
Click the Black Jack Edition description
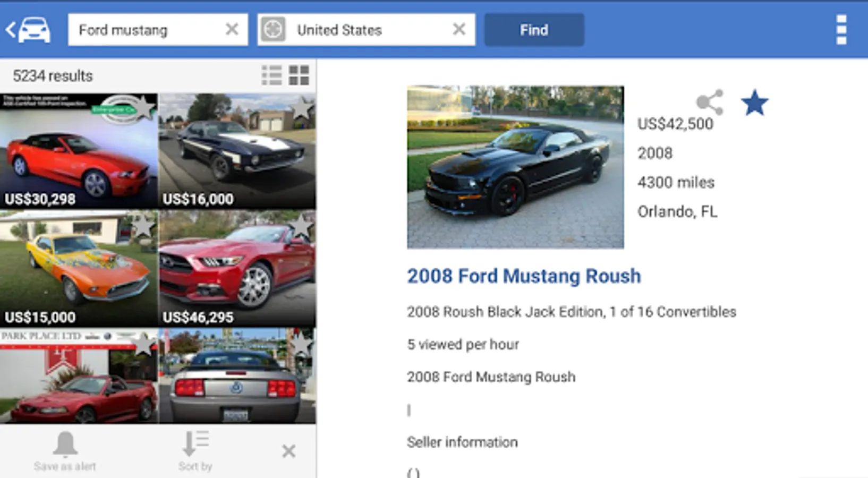click(x=572, y=312)
